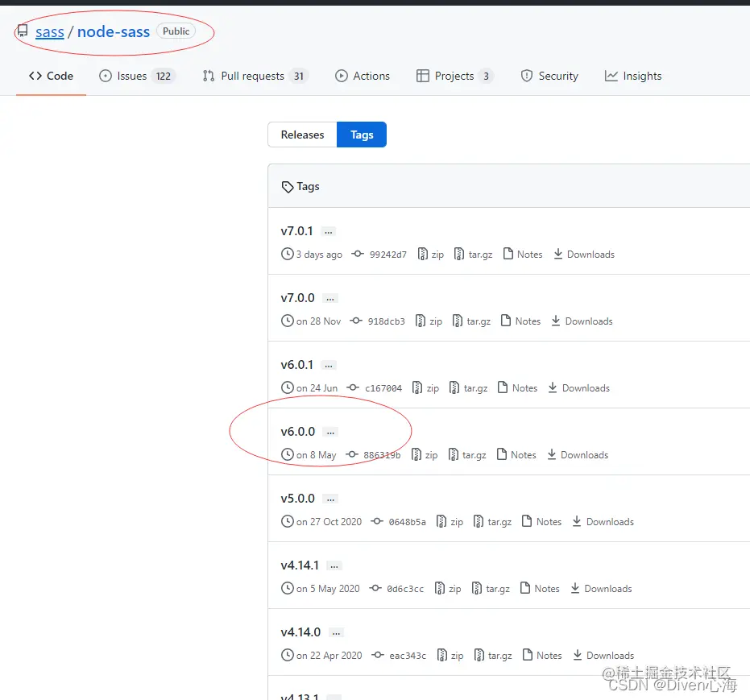View Notes for v4.14.1
Image resolution: width=750 pixels, height=700 pixels.
540,589
